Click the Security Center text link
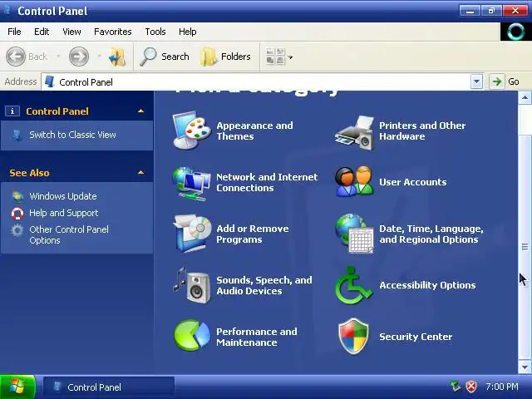The width and height of the screenshot is (532, 399). click(416, 337)
